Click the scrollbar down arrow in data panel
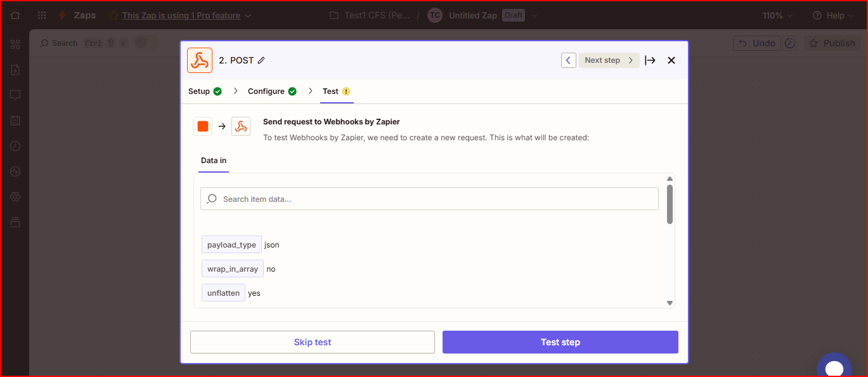Image resolution: width=868 pixels, height=377 pixels. tap(670, 303)
